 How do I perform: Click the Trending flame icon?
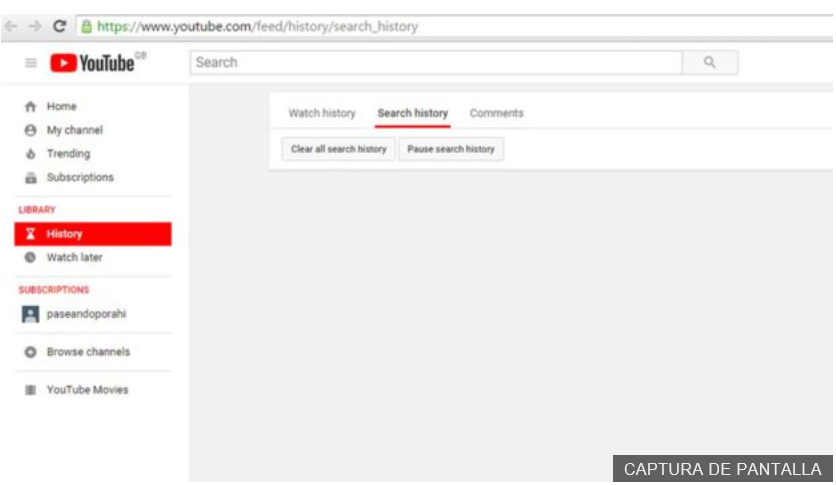(x=30, y=154)
